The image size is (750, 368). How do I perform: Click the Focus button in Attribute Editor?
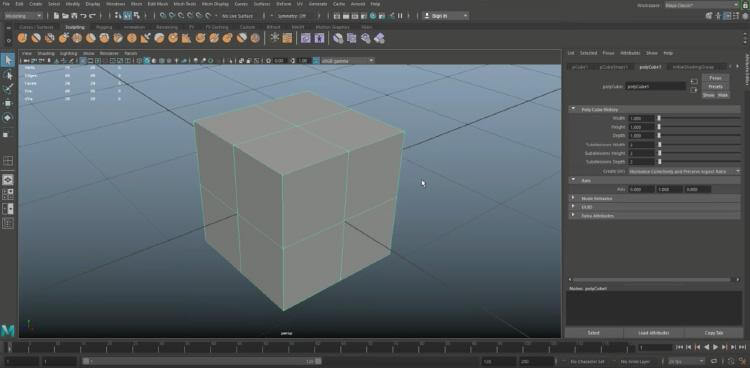[x=715, y=78]
